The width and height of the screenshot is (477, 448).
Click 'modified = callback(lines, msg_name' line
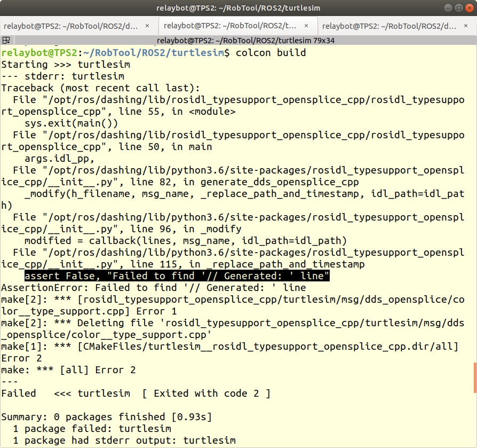click(186, 241)
